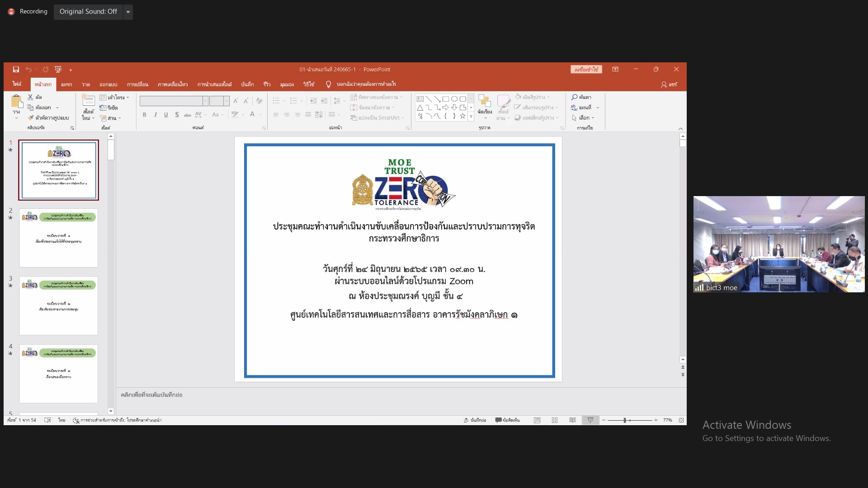This screenshot has width=868, height=488.
Task: Start slideshow from beginning icon
Action: [58, 70]
